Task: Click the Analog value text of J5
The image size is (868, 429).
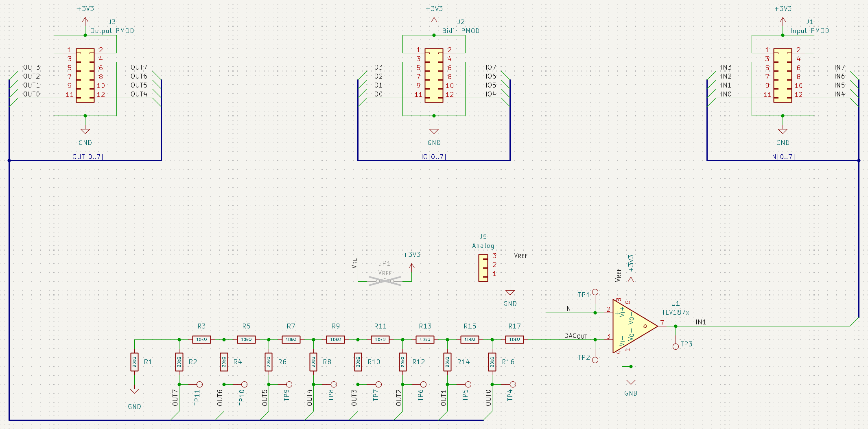Action: 483,245
